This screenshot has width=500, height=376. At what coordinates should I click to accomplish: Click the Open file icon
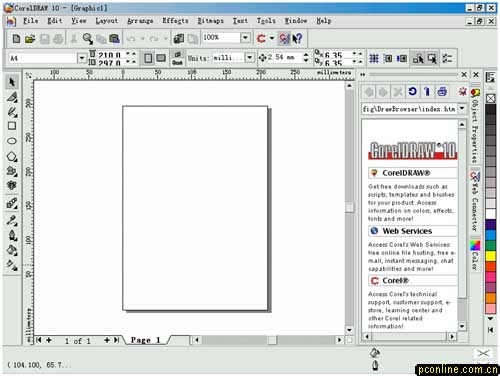tap(30, 39)
